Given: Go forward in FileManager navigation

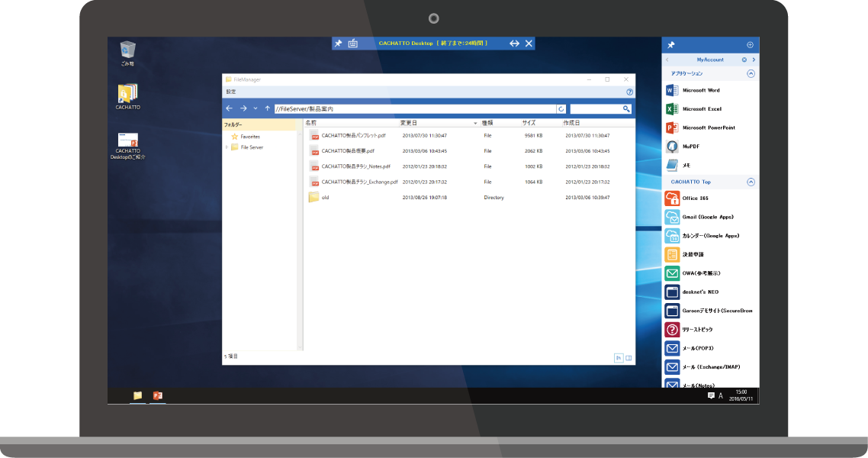Looking at the screenshot, I should coord(243,108).
